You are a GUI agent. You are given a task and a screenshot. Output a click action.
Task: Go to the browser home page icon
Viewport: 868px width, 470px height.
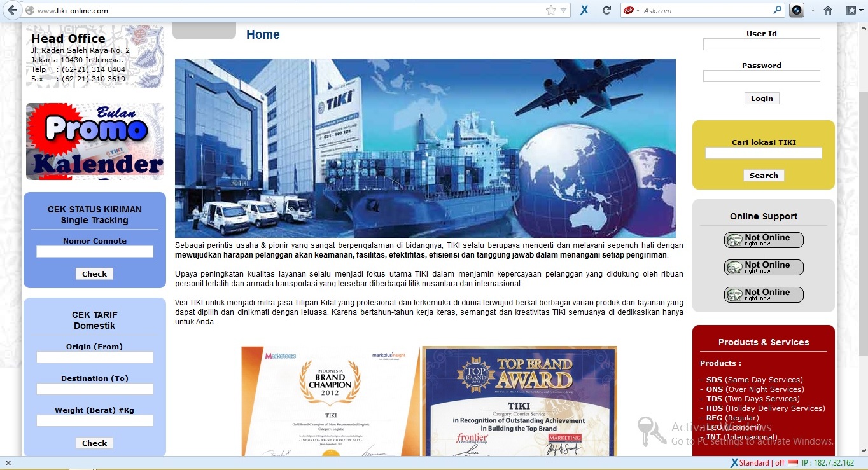[x=828, y=10]
